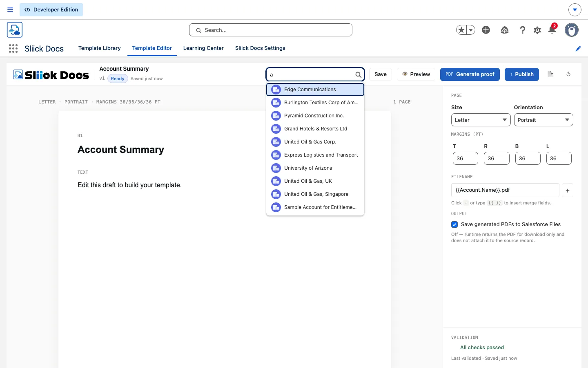Choose Burlington Textiles Corp account option
588x368 pixels.
pyautogui.click(x=315, y=103)
